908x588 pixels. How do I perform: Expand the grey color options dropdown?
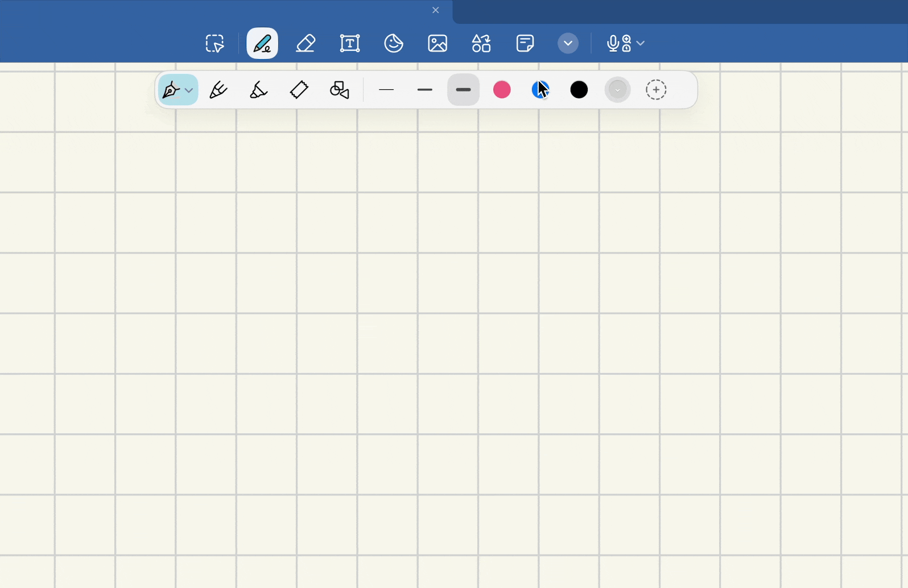click(x=618, y=90)
